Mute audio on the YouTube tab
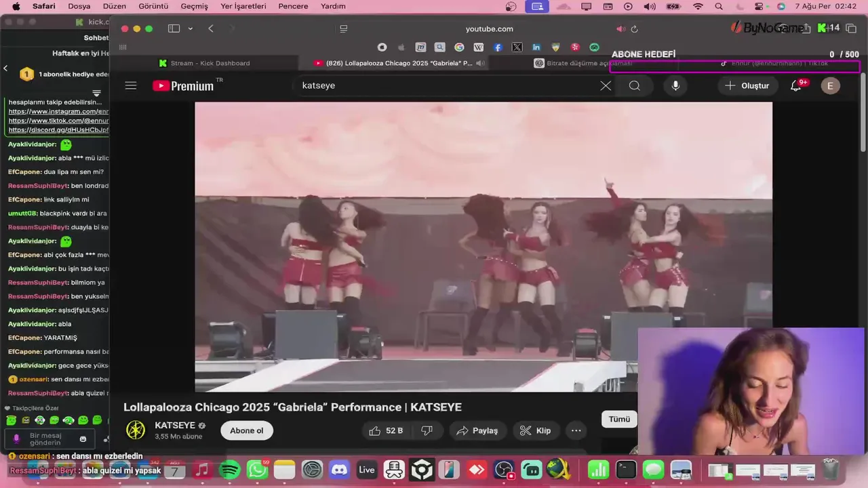 click(480, 63)
